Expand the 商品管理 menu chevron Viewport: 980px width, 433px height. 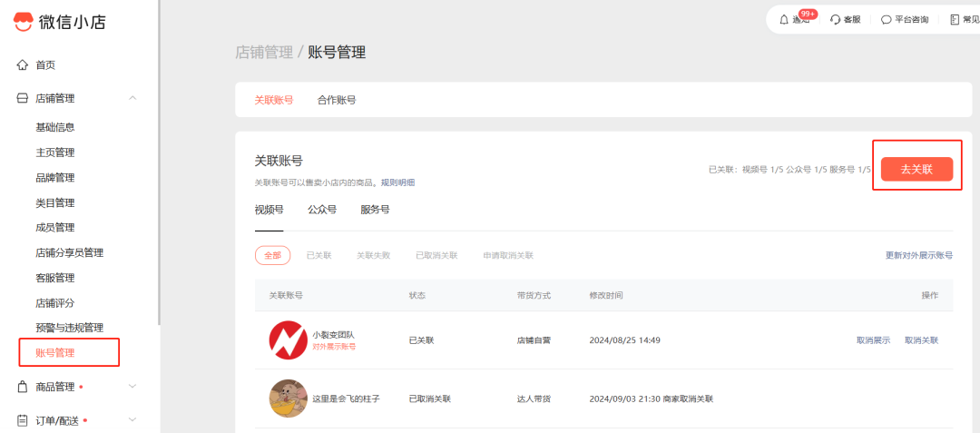(x=132, y=387)
